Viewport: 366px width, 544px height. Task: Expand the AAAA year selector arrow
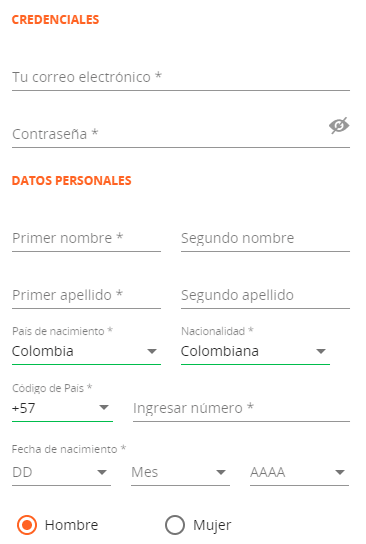tap(340, 472)
